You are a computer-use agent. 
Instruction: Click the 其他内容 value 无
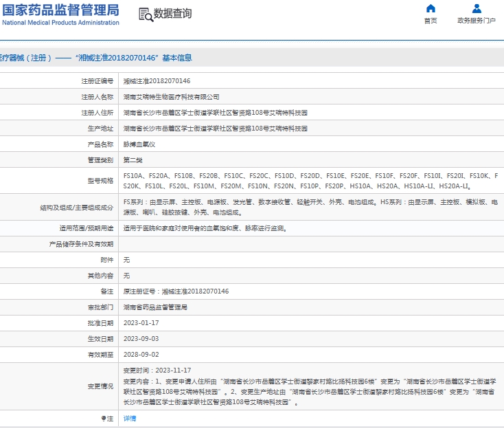click(x=126, y=276)
